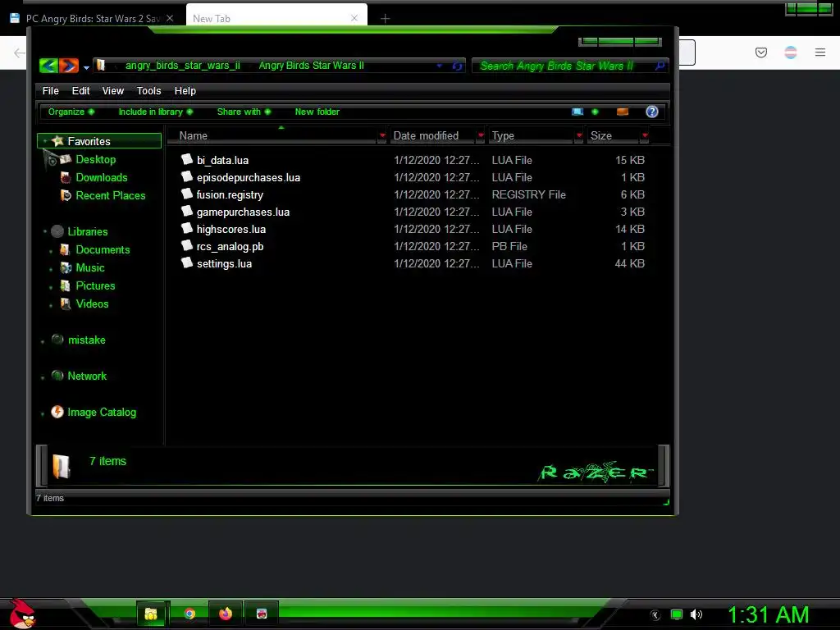Create a New folder

click(317, 112)
